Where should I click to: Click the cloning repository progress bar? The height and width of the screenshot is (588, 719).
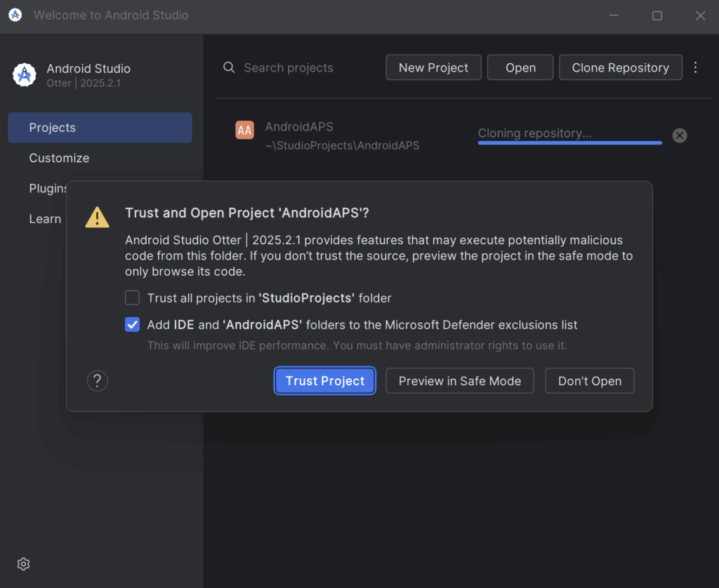click(x=569, y=142)
